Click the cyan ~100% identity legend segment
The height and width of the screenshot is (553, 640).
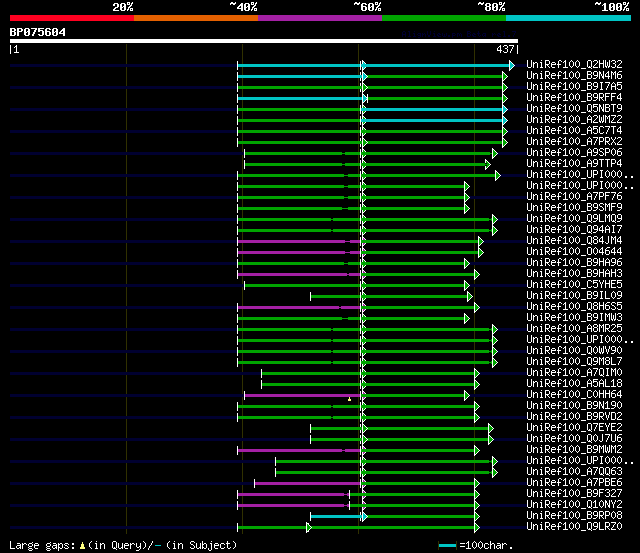pos(569,18)
